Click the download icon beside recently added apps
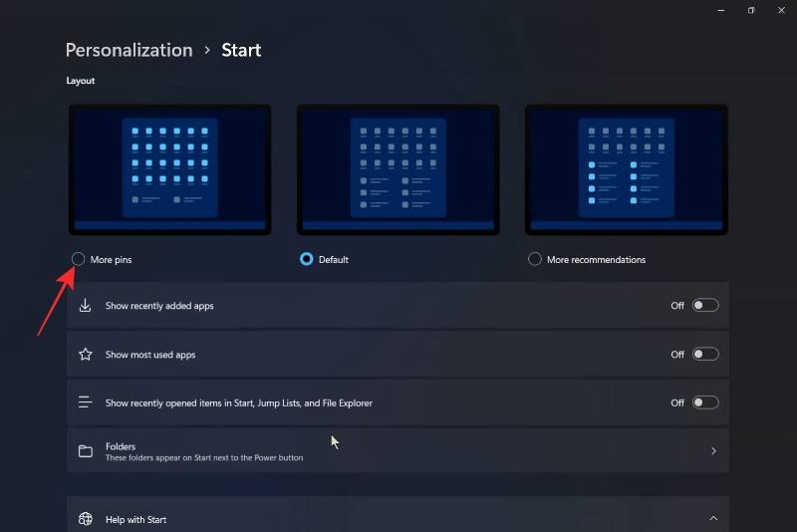 point(86,306)
